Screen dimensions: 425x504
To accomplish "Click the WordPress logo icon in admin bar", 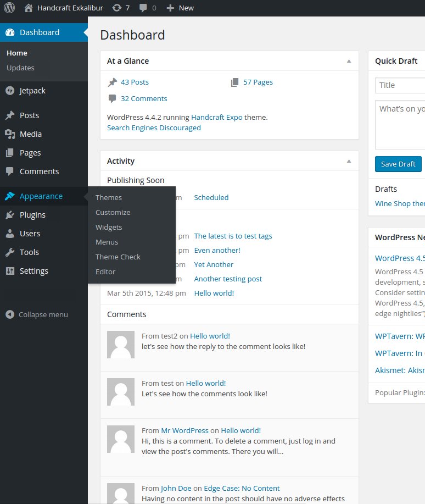I will click(9, 8).
